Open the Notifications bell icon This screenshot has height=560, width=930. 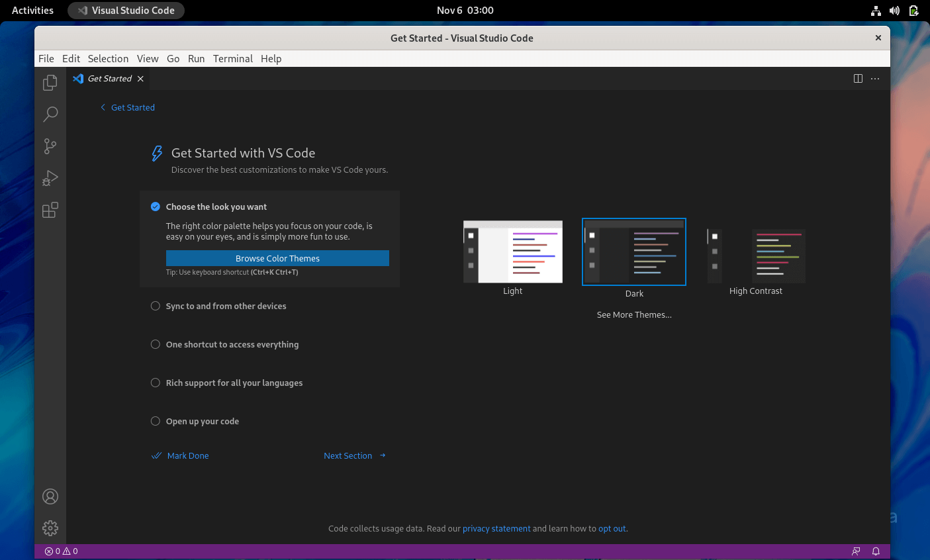[875, 551]
